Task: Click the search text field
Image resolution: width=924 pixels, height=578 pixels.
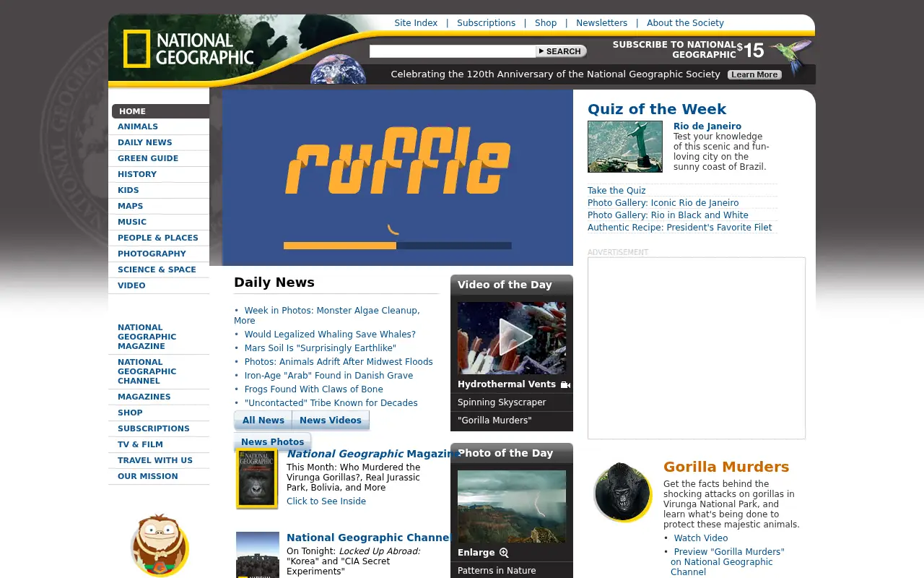Action: tap(453, 51)
